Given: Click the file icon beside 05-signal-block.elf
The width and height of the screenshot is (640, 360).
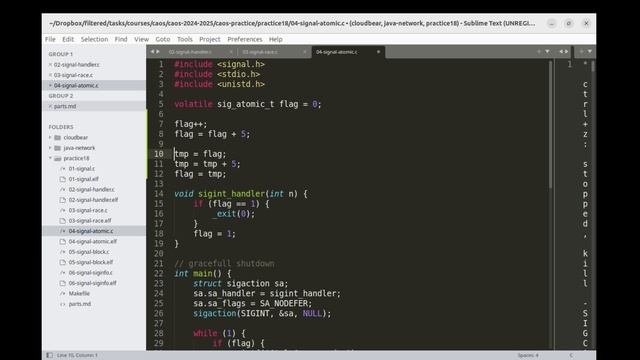Looking at the screenshot, I should pos(62,262).
